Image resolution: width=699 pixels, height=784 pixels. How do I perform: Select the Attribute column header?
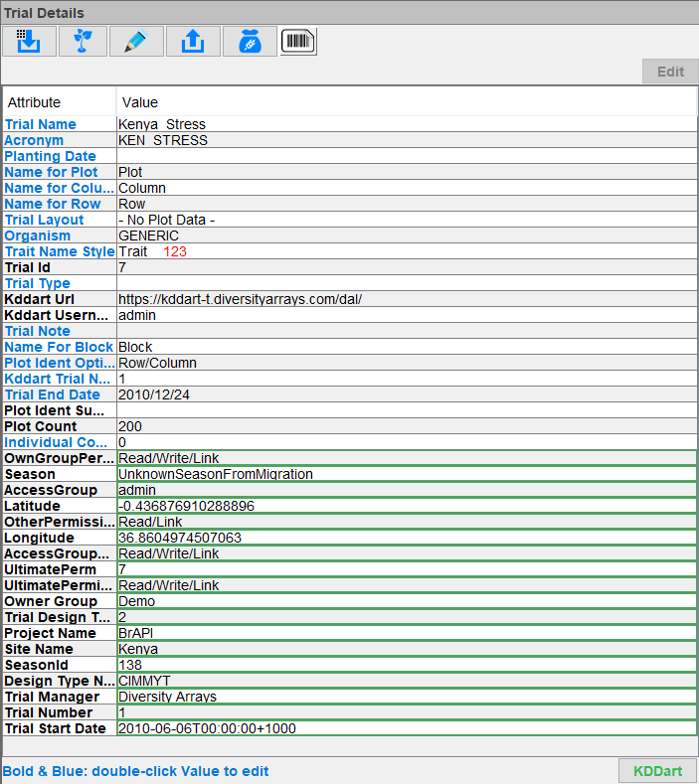60,102
